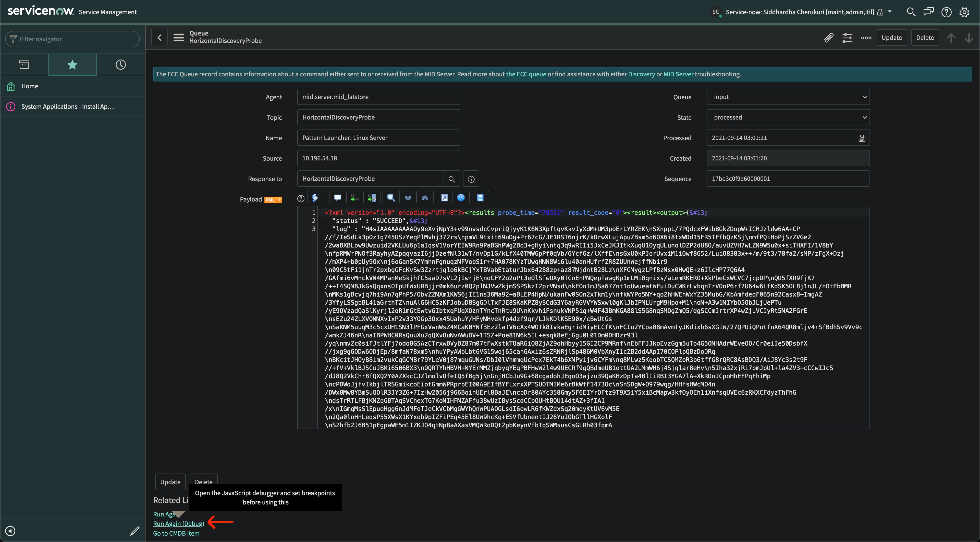Click Find Next down chevron in Payload toolbar

click(408, 197)
